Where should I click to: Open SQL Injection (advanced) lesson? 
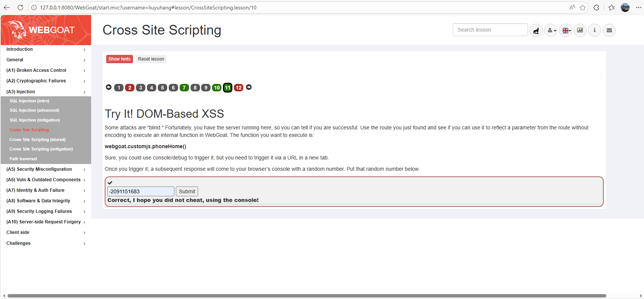(34, 110)
